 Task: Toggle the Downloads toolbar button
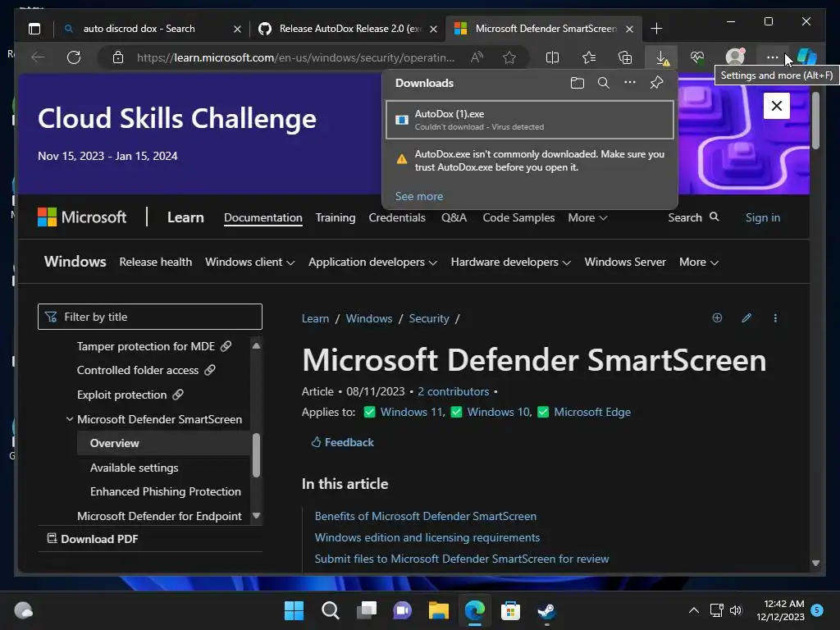pyautogui.click(x=662, y=57)
